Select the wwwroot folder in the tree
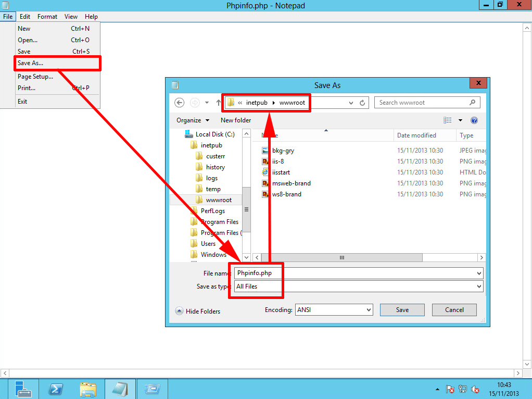 (214, 200)
